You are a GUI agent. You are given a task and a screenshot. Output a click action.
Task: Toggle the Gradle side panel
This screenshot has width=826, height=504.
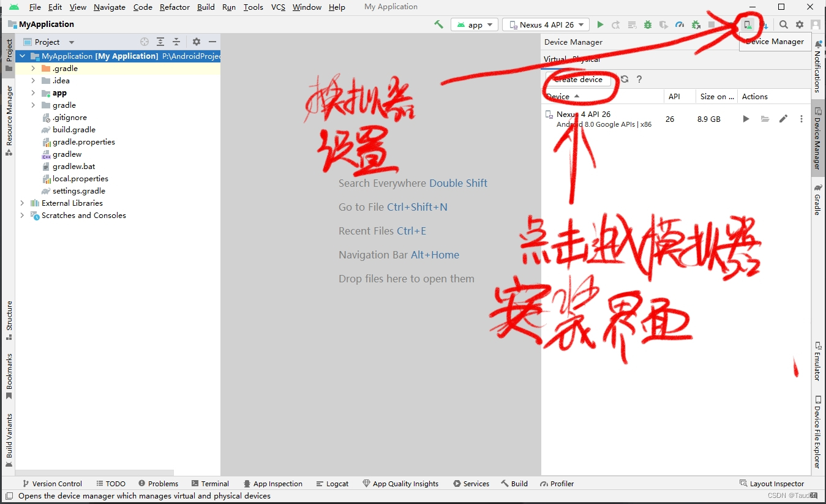(x=817, y=200)
